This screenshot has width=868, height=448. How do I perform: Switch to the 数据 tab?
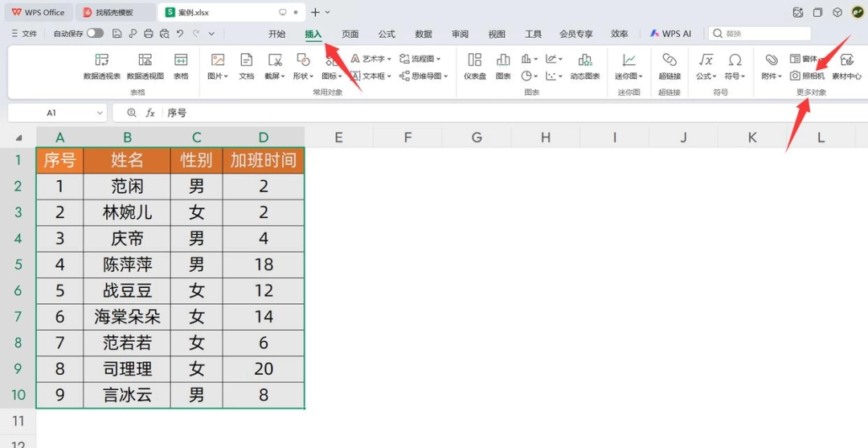424,34
